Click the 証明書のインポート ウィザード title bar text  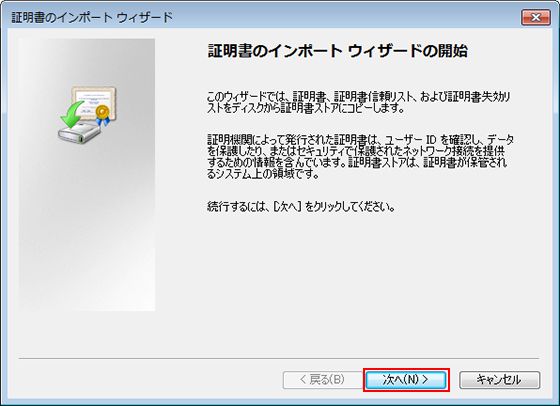click(x=92, y=17)
